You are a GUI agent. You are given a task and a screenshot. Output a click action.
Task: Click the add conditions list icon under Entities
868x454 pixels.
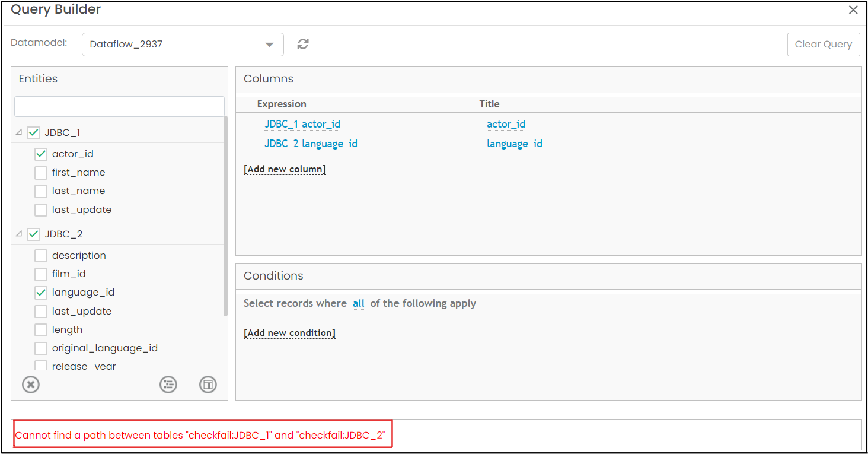[168, 385]
